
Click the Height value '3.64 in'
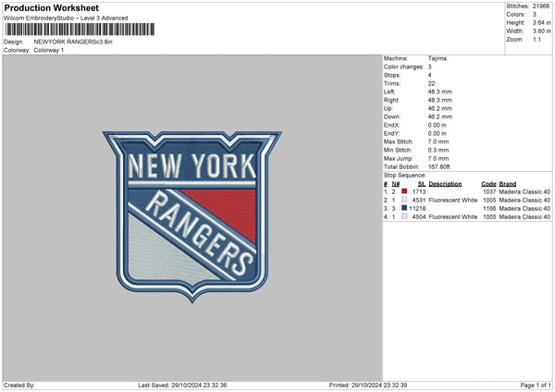(541, 22)
